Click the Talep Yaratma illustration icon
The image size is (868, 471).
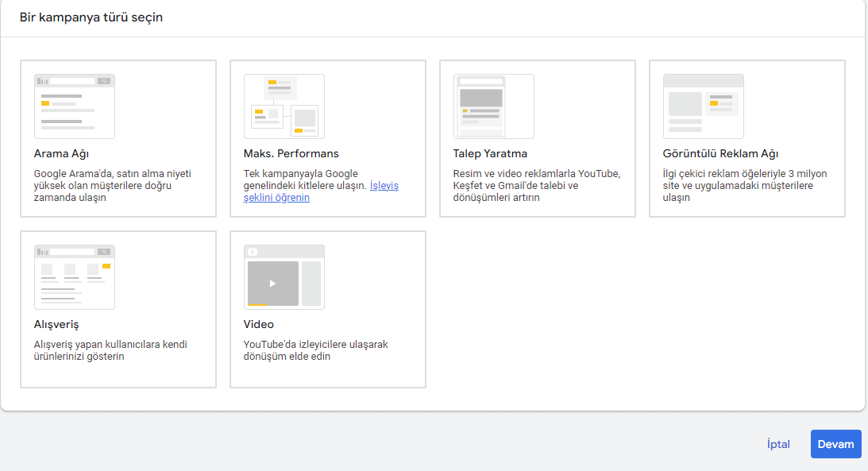click(493, 106)
